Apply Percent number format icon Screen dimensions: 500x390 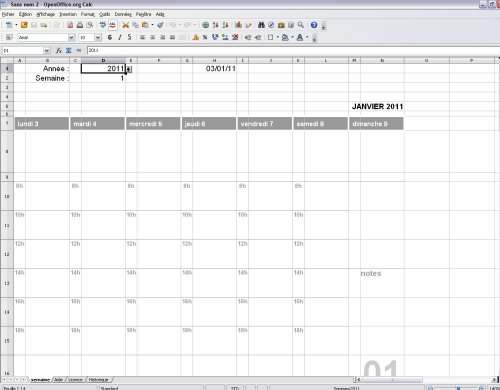point(205,37)
